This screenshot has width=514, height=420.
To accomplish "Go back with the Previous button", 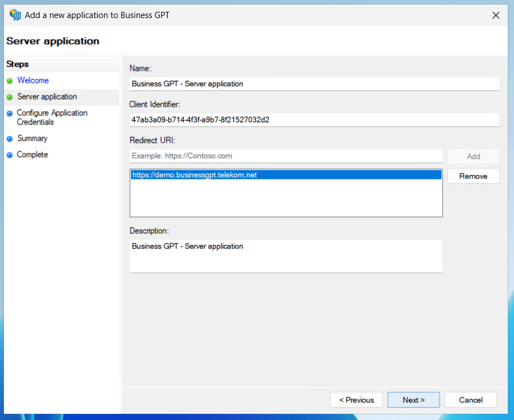I will pyautogui.click(x=357, y=400).
